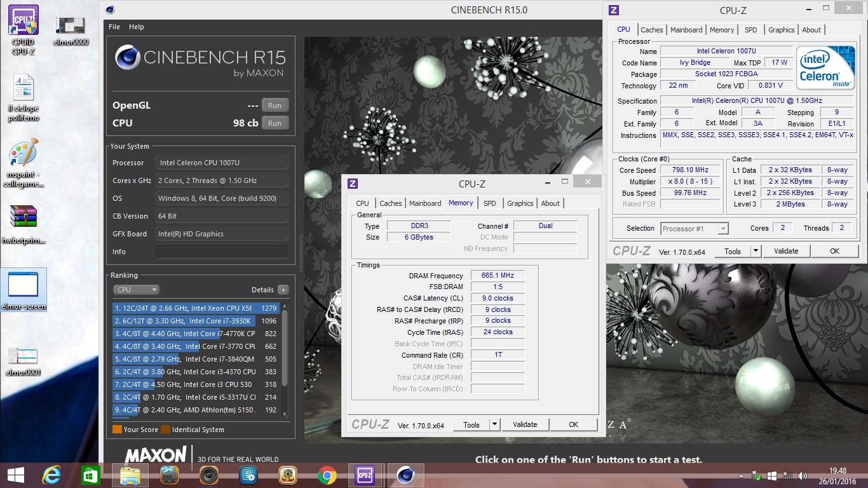Open the CPU ranking type dropdown in Cinebench
Viewport: 868px width, 488px height.
click(x=137, y=290)
